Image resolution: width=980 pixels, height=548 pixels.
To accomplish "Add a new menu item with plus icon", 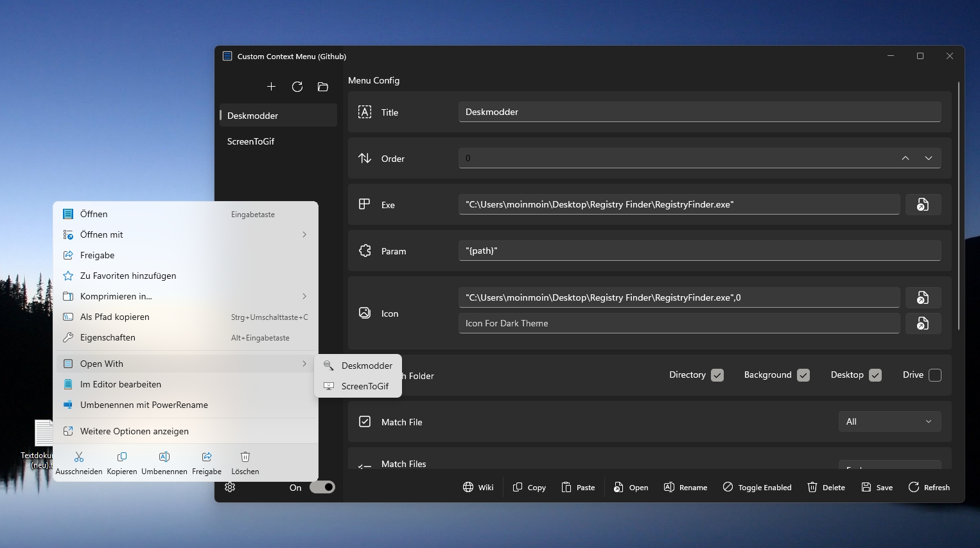I will point(271,87).
